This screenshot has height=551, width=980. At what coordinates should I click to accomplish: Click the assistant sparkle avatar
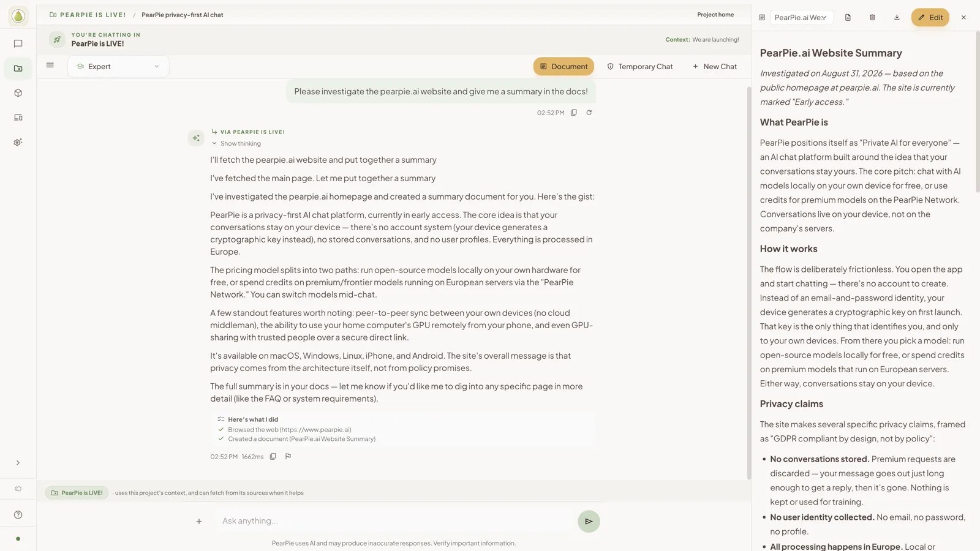(196, 138)
